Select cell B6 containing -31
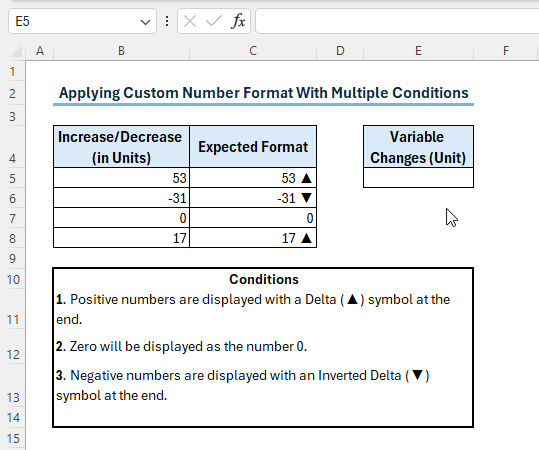This screenshot has width=539, height=450. [121, 198]
